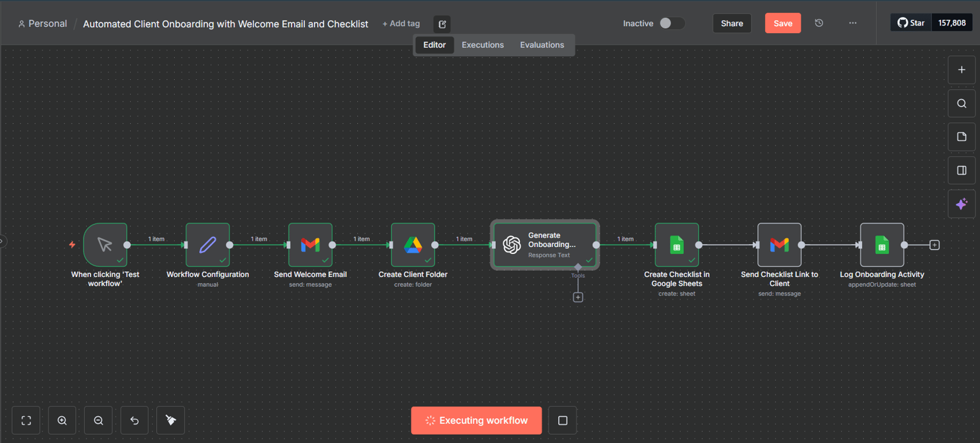Zoom out of the canvas

[x=98, y=421]
